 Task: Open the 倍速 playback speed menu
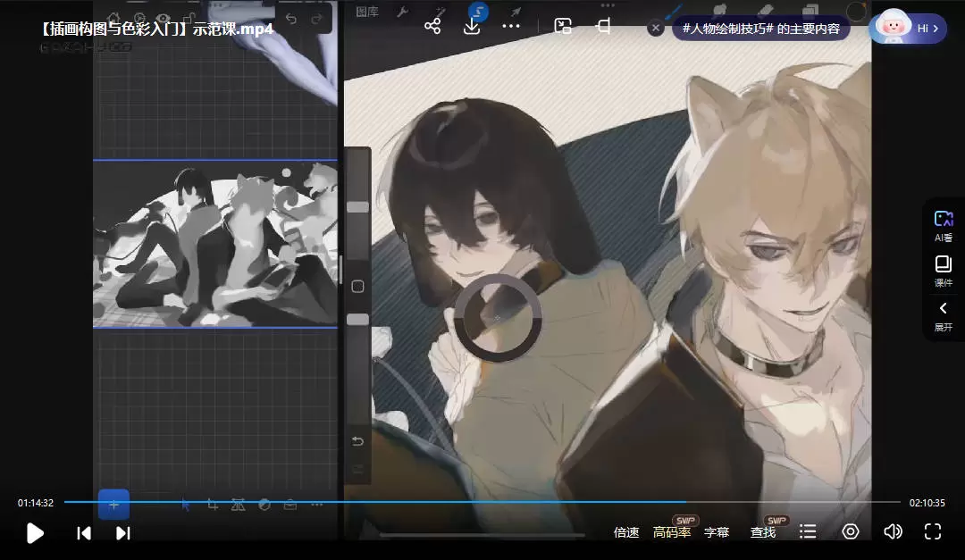[626, 532]
